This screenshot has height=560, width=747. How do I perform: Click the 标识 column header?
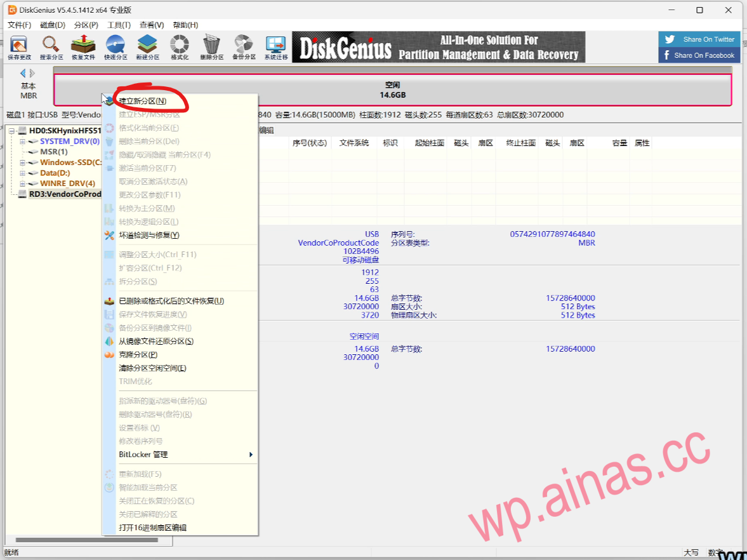coord(390,143)
